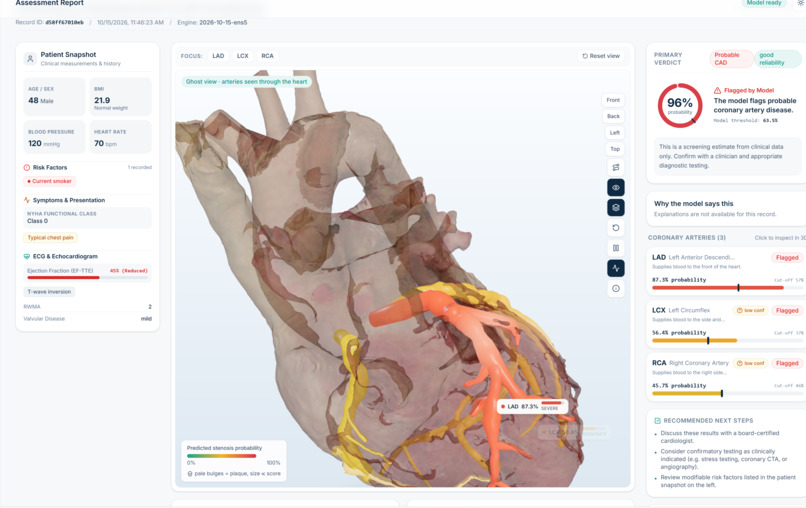Click the LAD 87.3% SEVERE label on heart
806x508 pixels.
point(533,407)
